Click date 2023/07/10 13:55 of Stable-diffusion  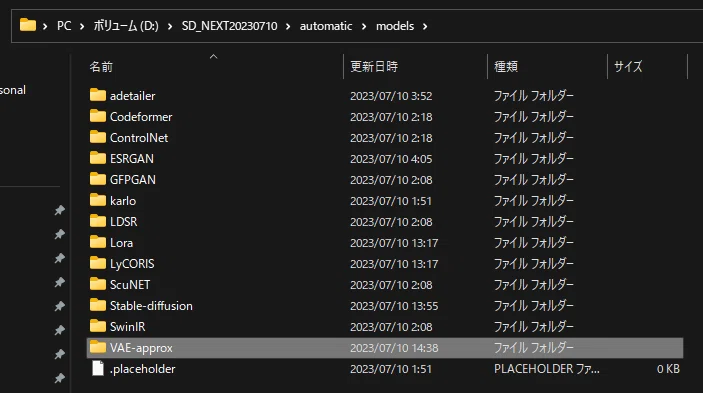click(x=394, y=306)
